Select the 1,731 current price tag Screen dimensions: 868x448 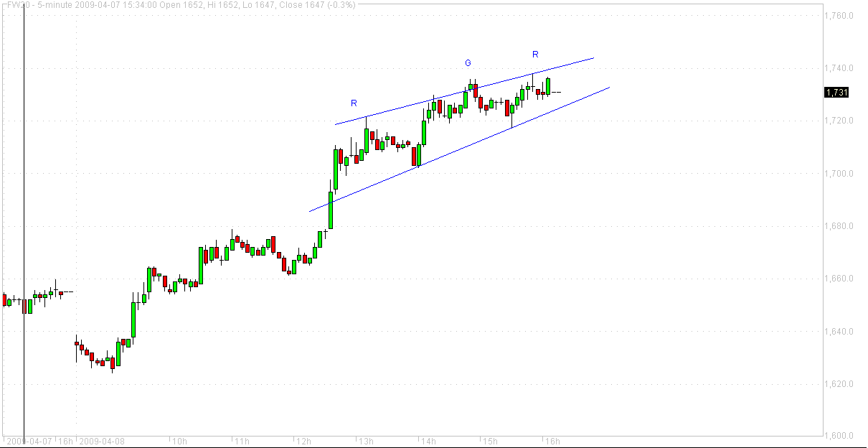[836, 92]
